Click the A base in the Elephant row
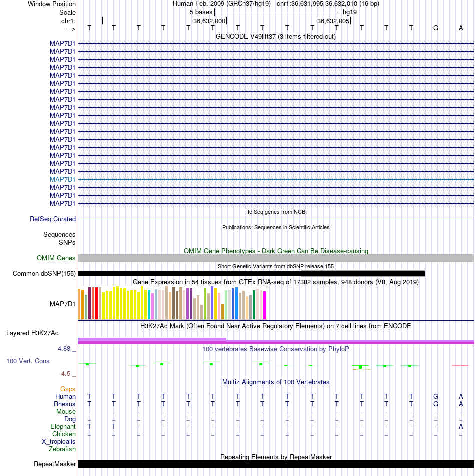 point(461,427)
